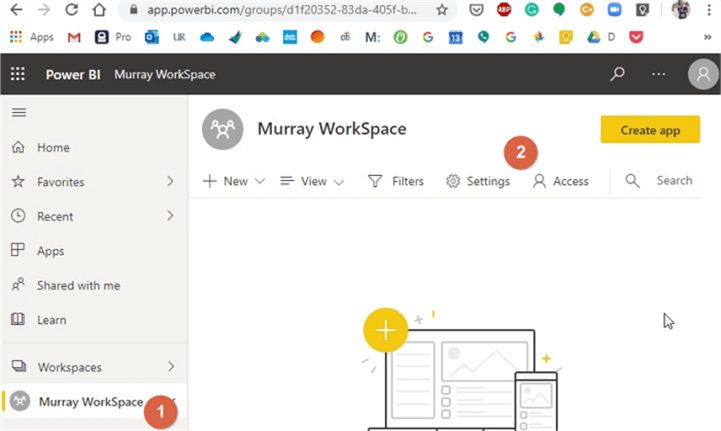Image resolution: width=721 pixels, height=431 pixels.
Task: Reload the page
Action: (71, 10)
